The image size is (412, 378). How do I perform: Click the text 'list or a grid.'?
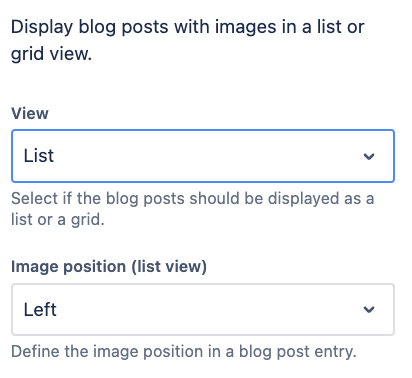pos(58,220)
